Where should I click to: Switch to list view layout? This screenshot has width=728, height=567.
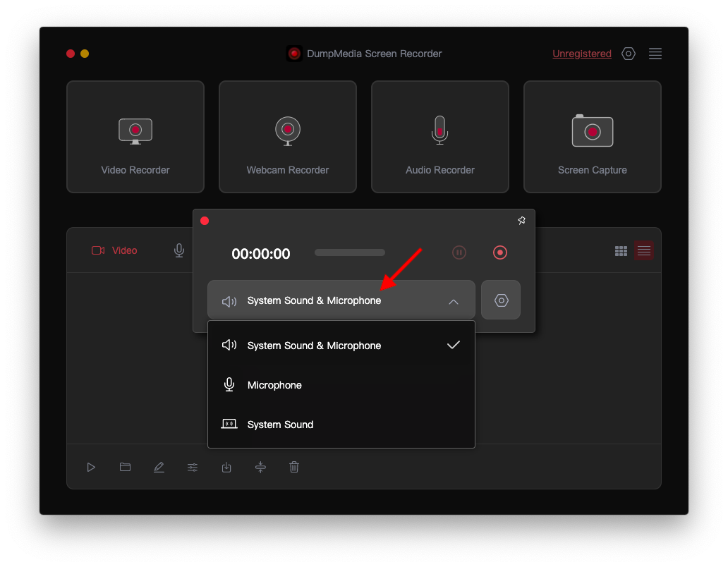[x=643, y=251]
